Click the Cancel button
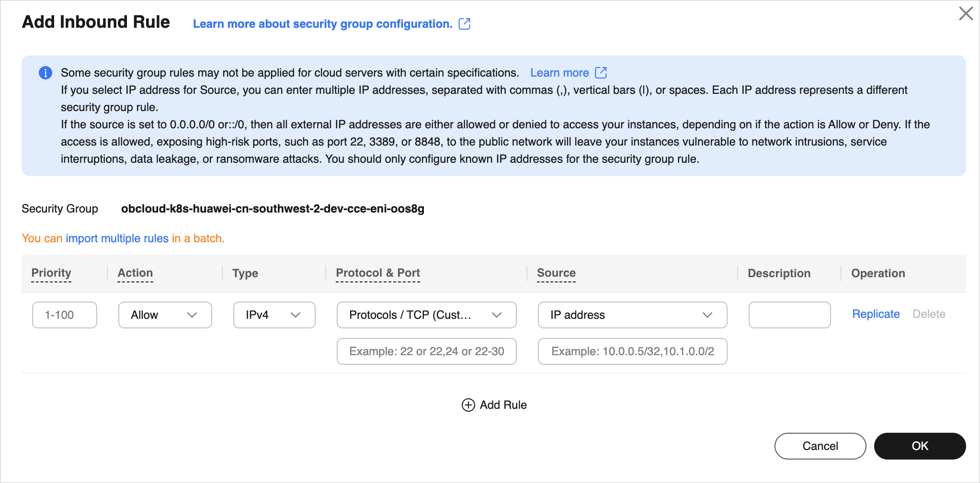980x483 pixels. click(x=820, y=446)
